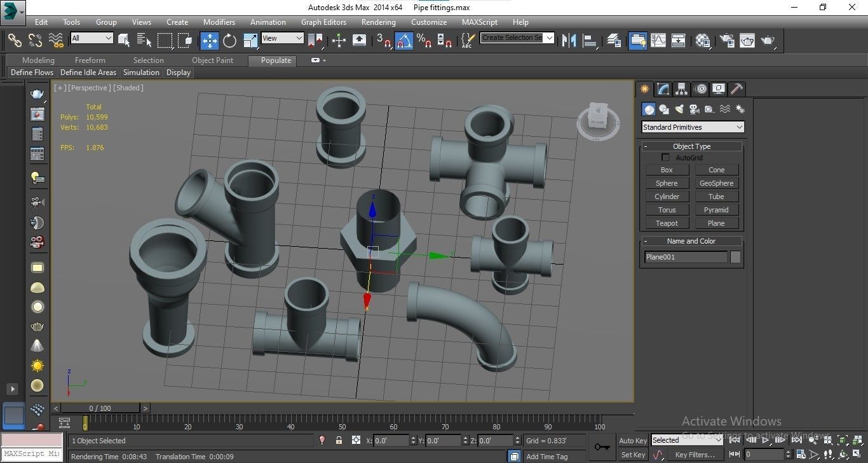
Task: Activate Select and Rotate tool
Action: (229, 40)
